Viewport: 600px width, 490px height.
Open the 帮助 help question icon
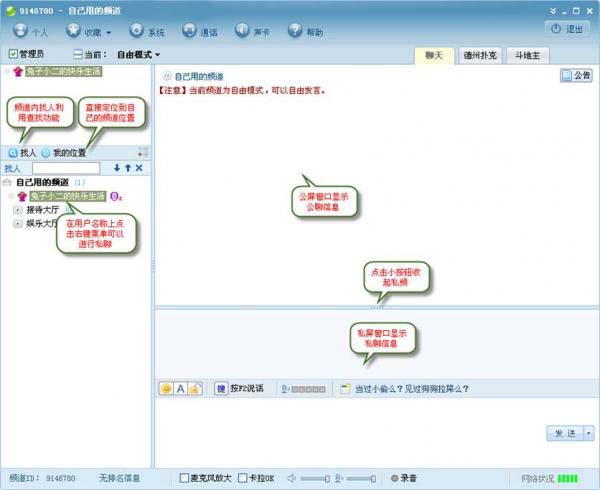295,30
